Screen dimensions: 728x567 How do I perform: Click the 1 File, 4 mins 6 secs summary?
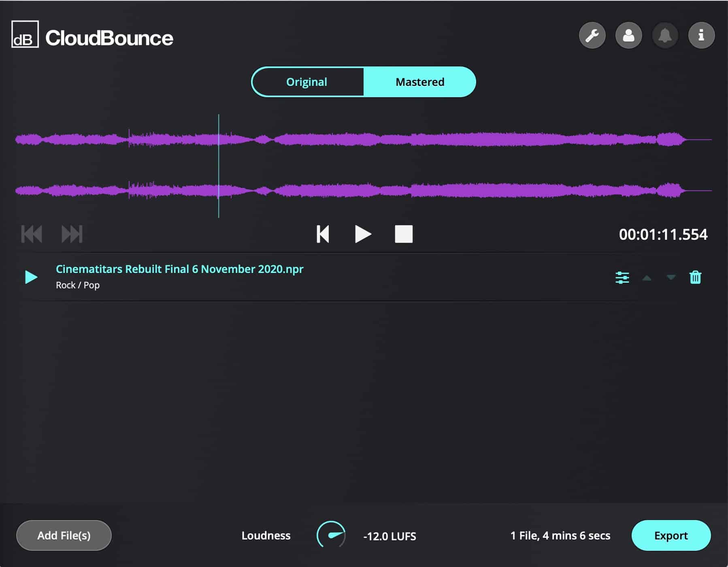click(x=560, y=535)
